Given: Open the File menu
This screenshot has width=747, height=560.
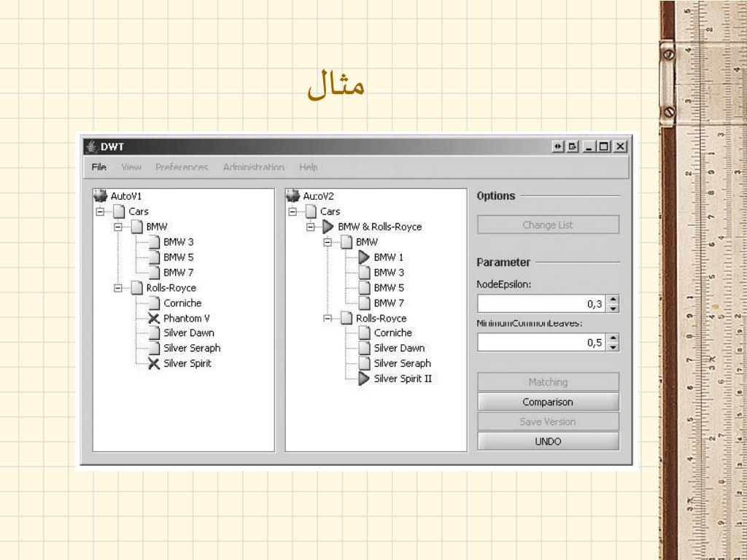Looking at the screenshot, I should pyautogui.click(x=98, y=167).
